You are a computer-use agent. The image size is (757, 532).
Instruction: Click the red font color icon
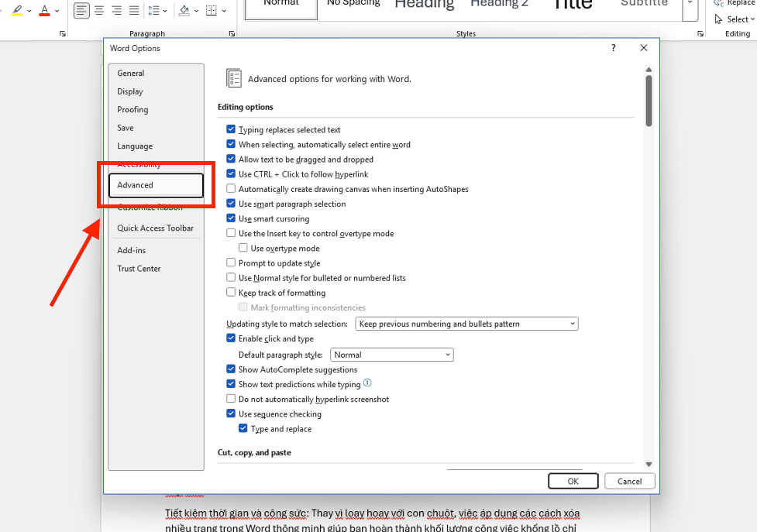click(44, 10)
